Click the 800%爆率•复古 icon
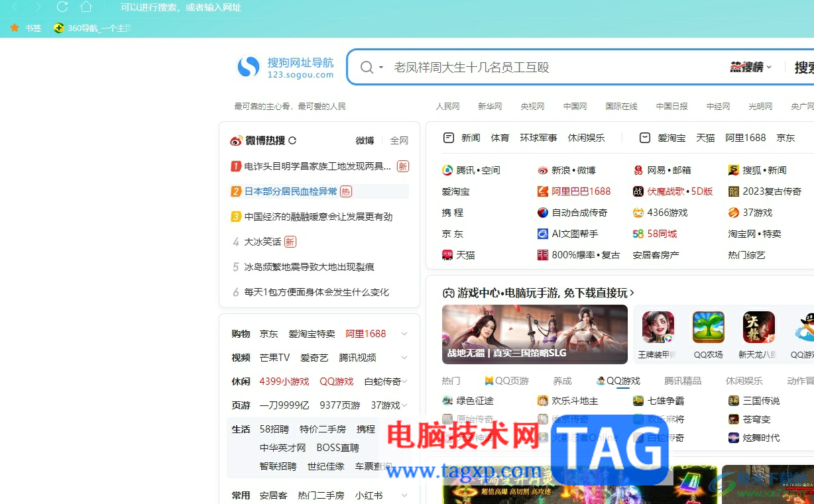The width and height of the screenshot is (814, 504). tap(543, 255)
